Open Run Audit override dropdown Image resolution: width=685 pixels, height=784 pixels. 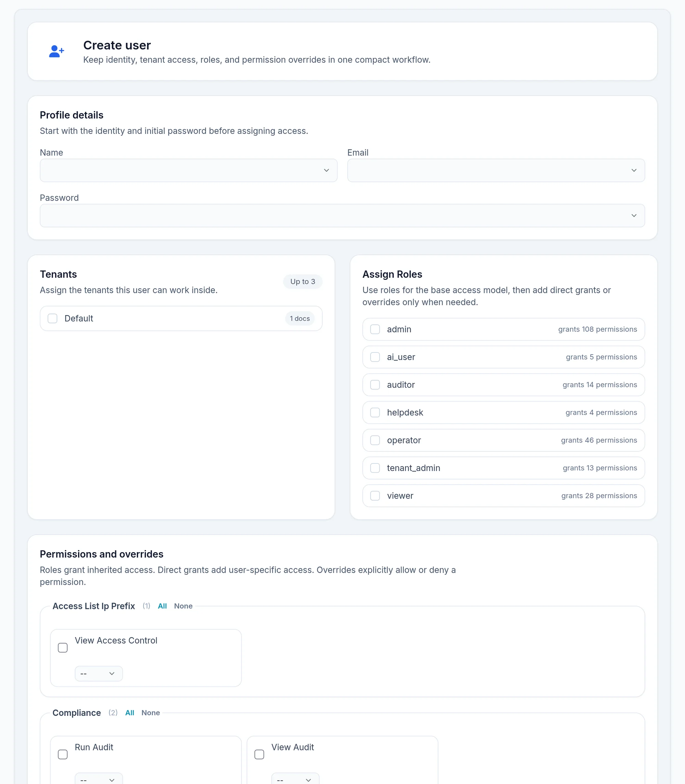tap(99, 778)
